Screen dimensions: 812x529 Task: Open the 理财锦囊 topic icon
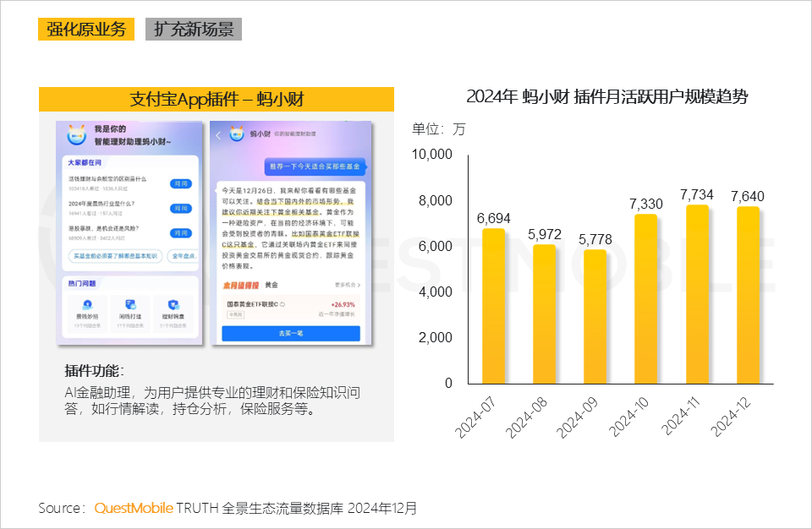[x=173, y=304]
